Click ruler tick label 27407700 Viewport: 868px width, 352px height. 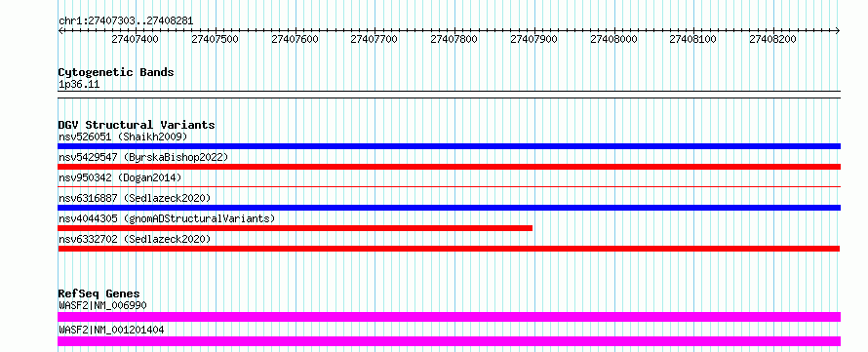click(x=375, y=39)
